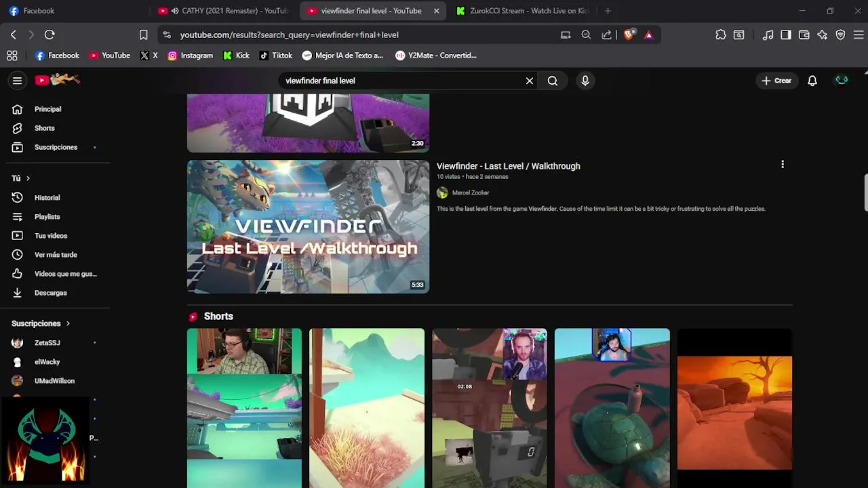This screenshot has height=488, width=868.
Task: Open Brave wallet icon in toolbar
Action: [x=804, y=35]
